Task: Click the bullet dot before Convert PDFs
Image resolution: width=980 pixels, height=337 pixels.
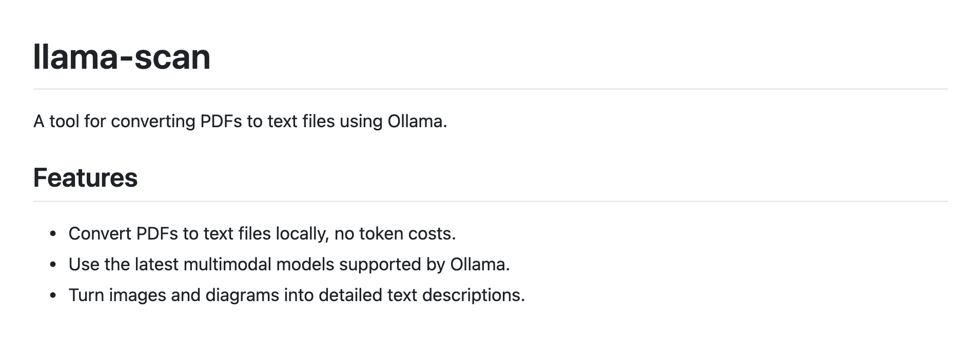Action: point(53,234)
